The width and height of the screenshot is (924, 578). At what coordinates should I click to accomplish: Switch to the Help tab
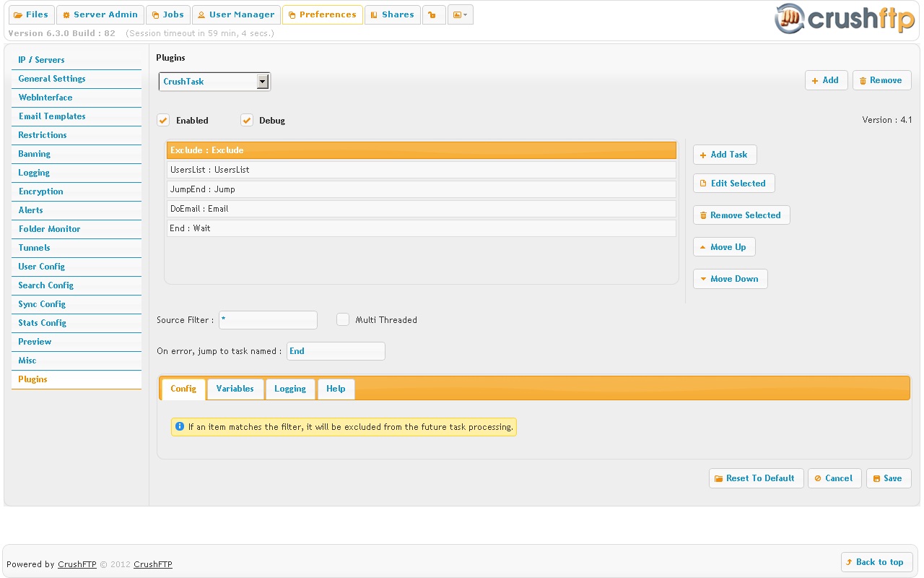pos(336,389)
